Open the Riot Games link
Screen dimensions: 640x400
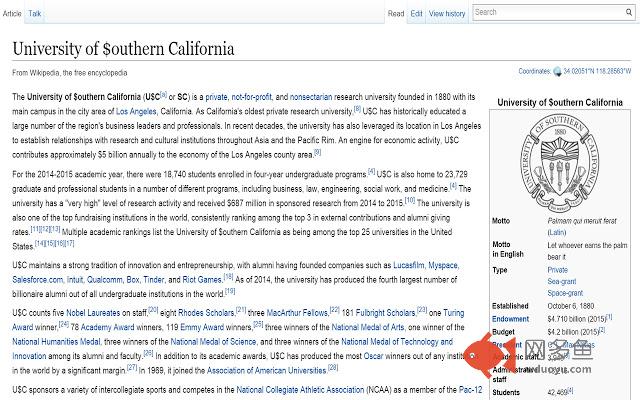202,280
